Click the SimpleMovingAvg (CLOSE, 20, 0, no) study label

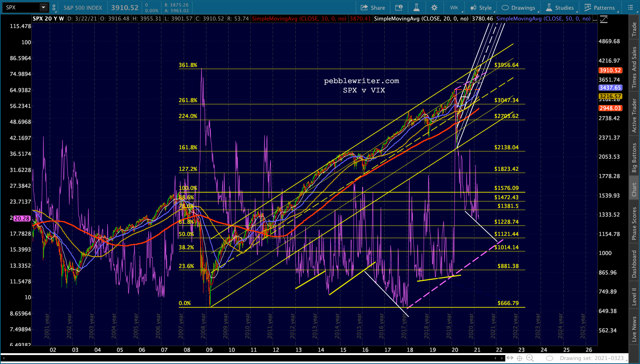421,19
